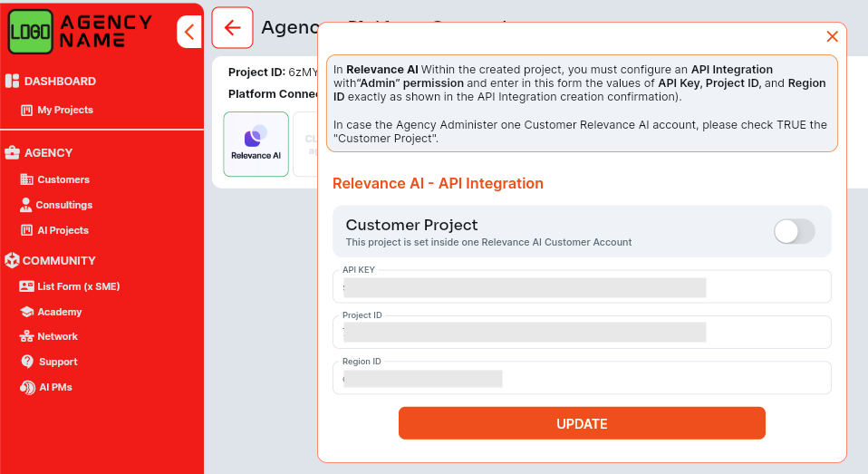Click the List Form ID card icon

pyautogui.click(x=26, y=286)
